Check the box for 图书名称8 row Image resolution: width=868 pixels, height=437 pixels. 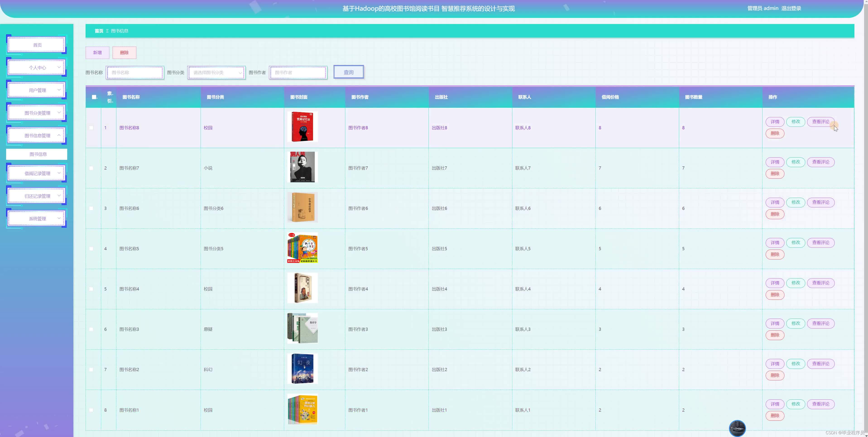pos(91,128)
